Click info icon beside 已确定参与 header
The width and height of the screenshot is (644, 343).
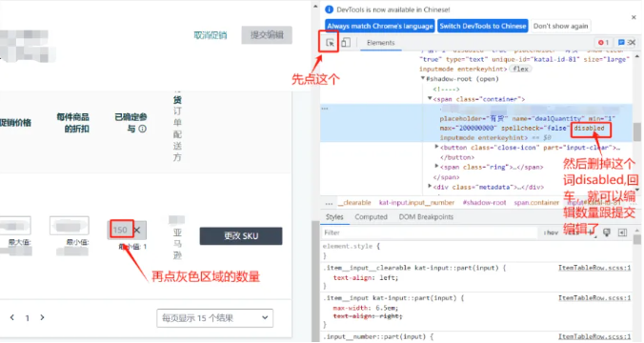[x=143, y=129]
